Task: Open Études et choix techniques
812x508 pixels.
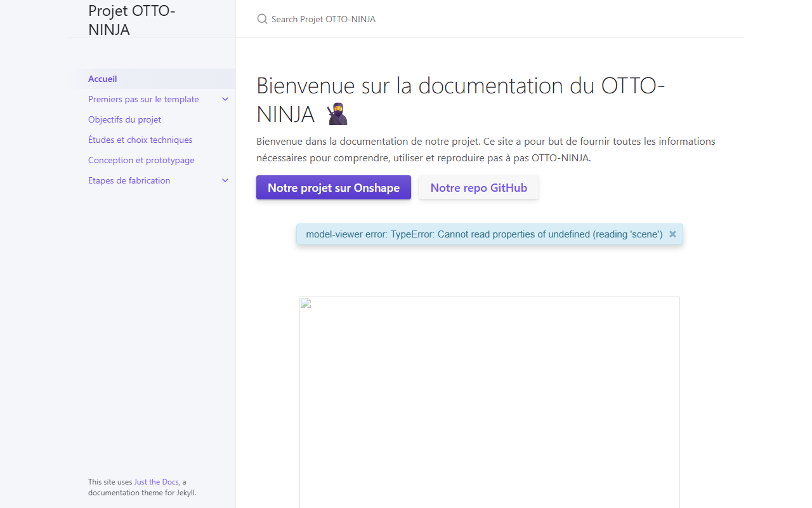Action: (x=140, y=140)
